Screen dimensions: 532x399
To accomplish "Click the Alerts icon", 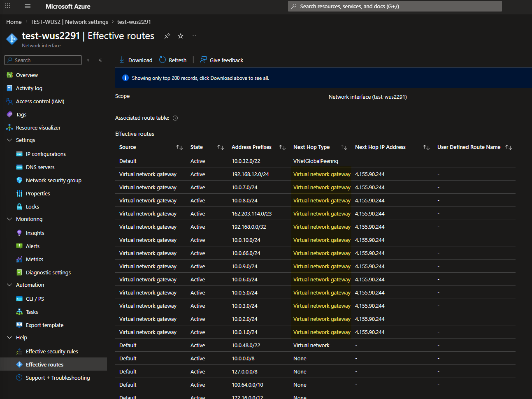I will (19, 246).
